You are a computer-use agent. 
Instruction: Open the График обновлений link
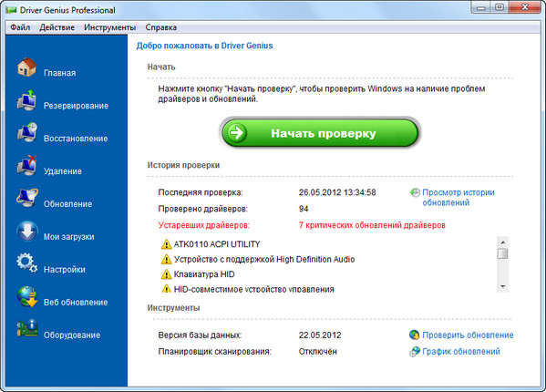pyautogui.click(x=461, y=352)
